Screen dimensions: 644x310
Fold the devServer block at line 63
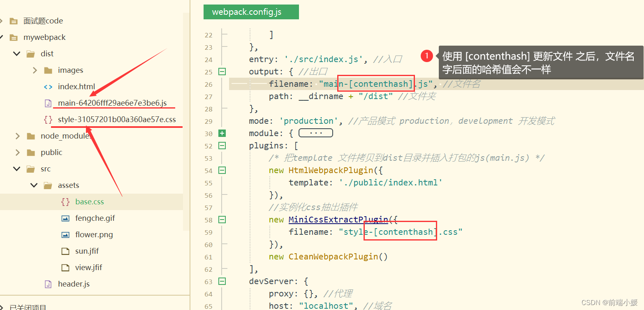pyautogui.click(x=222, y=281)
